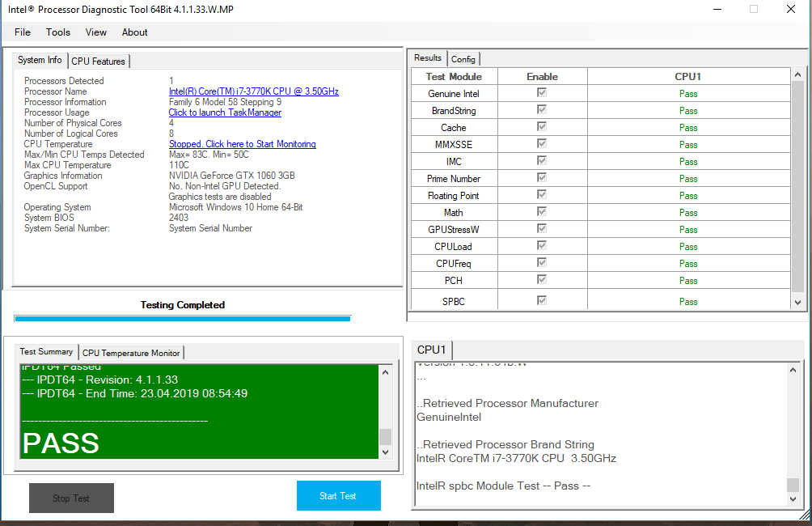This screenshot has width=812, height=526.
Task: Click the CPU1 column header
Action: click(x=687, y=77)
